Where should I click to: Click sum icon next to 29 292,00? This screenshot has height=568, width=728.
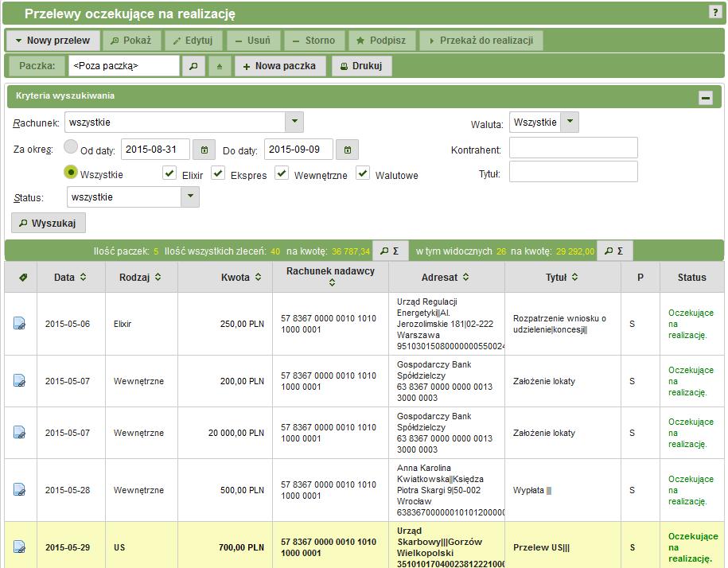[x=614, y=251]
